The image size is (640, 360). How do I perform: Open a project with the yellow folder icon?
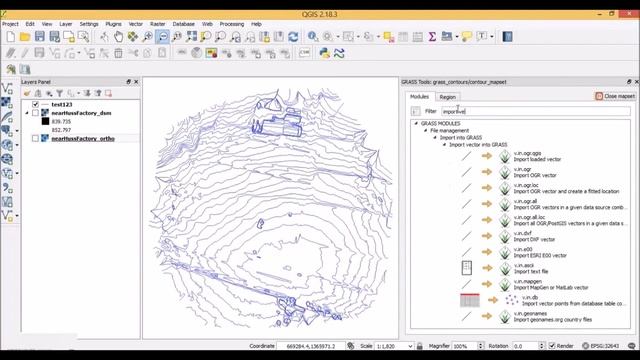[x=25, y=37]
